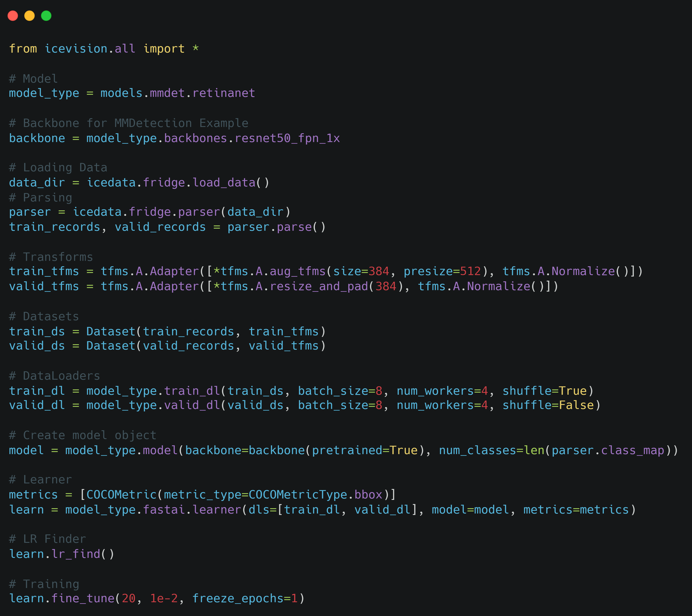Screen dimensions: 692x616
Task: Click 'pretrained=True' in model creation line
Action: pos(365,450)
